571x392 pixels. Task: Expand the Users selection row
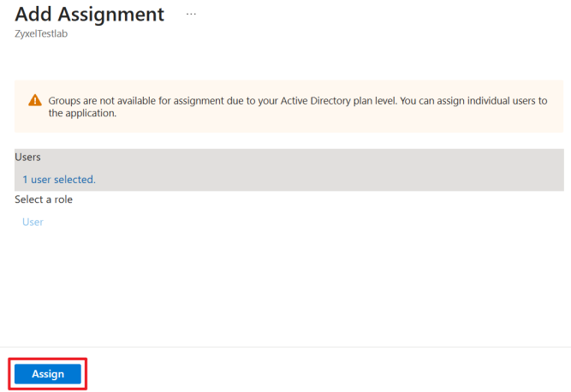(x=288, y=169)
